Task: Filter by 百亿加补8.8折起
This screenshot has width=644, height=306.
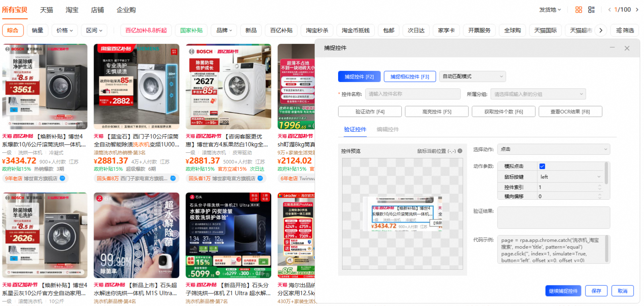Action: click(146, 30)
